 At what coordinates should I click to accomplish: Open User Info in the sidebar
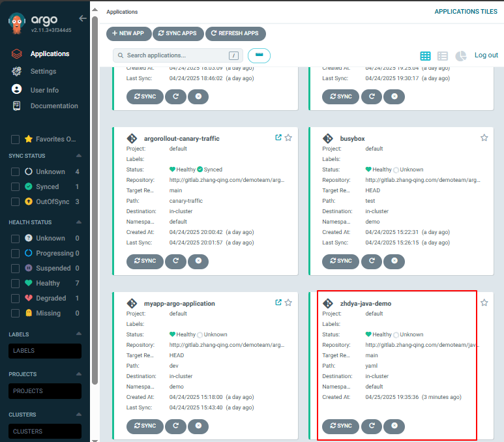(44, 91)
